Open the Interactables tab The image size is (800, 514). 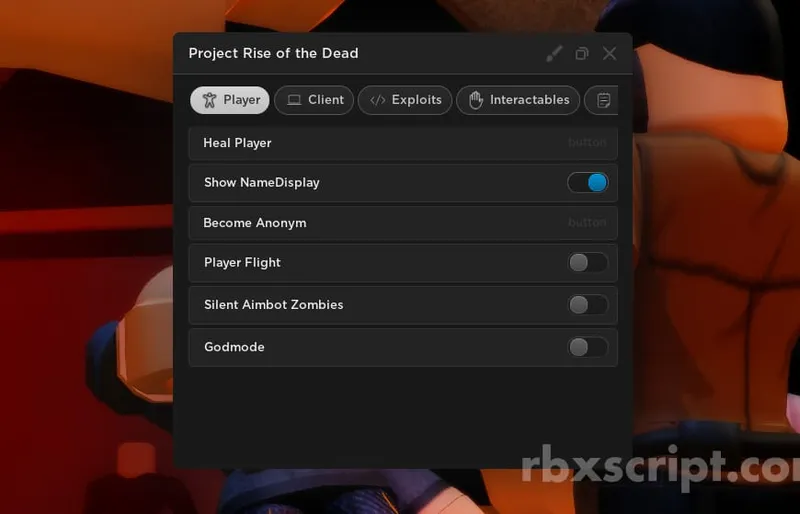tap(518, 100)
